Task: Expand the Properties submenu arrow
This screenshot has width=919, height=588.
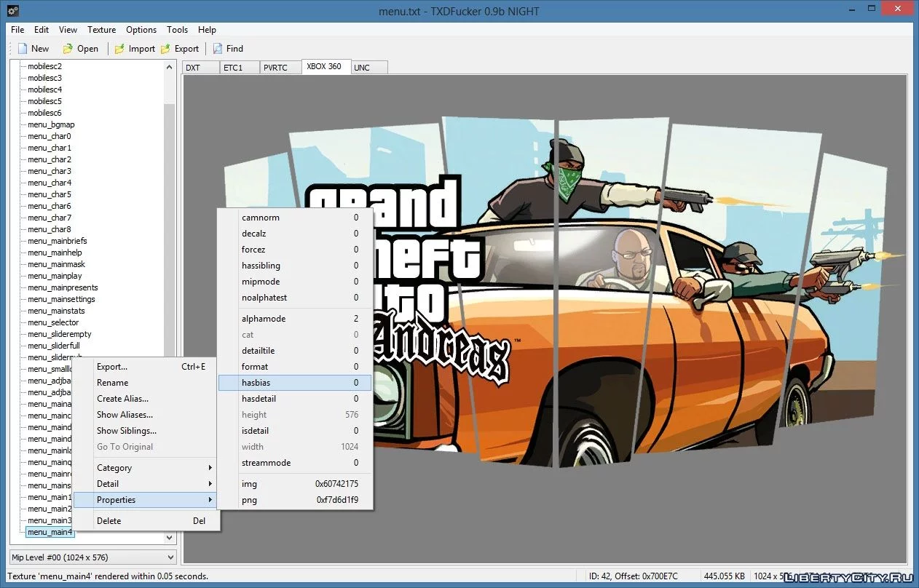Action: click(210, 500)
